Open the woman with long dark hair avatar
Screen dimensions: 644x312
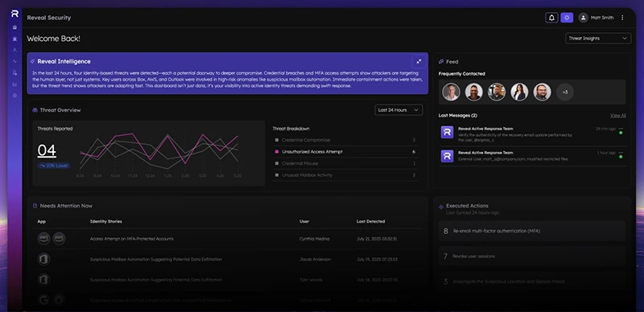click(x=519, y=92)
